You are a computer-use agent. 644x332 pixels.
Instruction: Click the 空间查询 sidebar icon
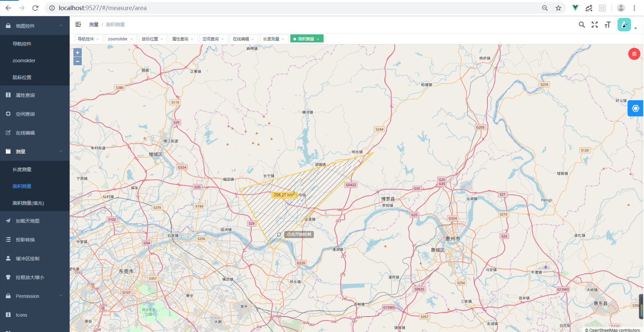[x=8, y=114]
